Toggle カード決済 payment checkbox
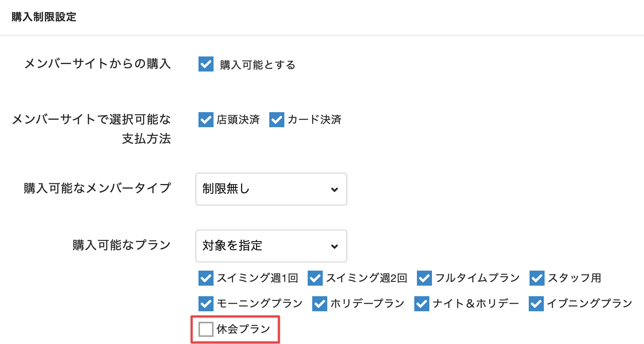Image resolution: width=644 pixels, height=344 pixels. 276,120
